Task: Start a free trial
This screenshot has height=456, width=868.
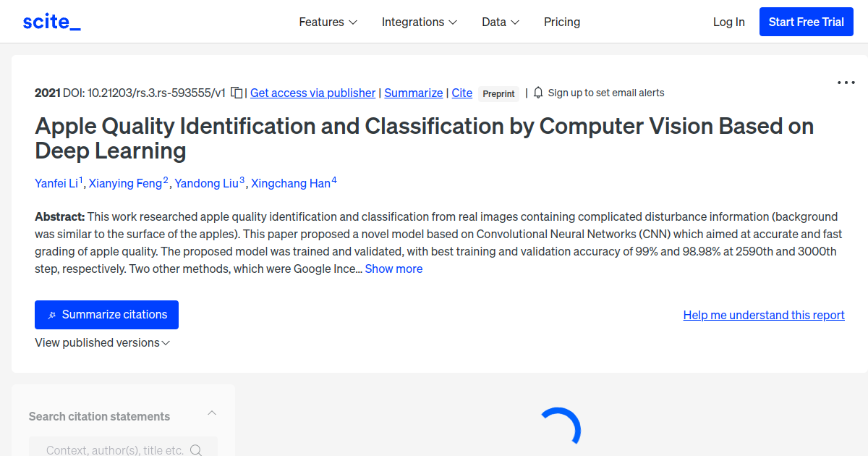Action: click(x=806, y=22)
